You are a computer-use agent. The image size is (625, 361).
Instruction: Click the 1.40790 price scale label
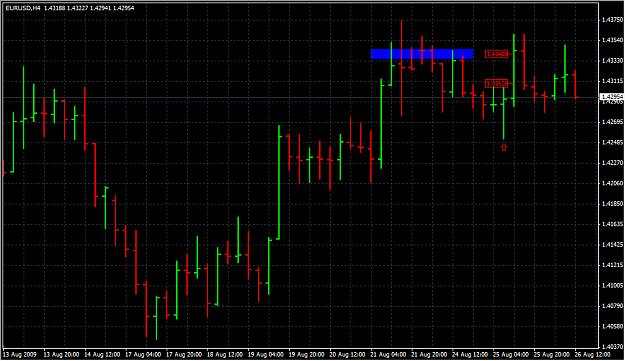point(612,306)
